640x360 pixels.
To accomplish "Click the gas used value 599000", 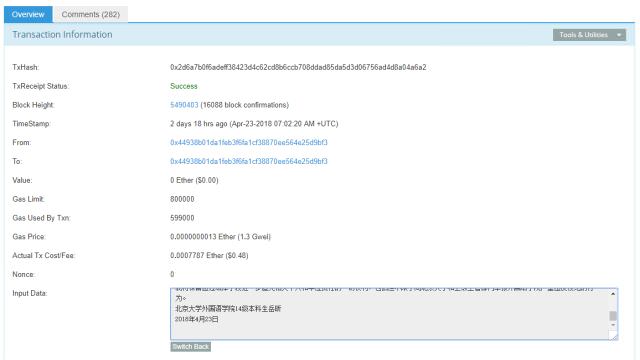I will tap(182, 218).
